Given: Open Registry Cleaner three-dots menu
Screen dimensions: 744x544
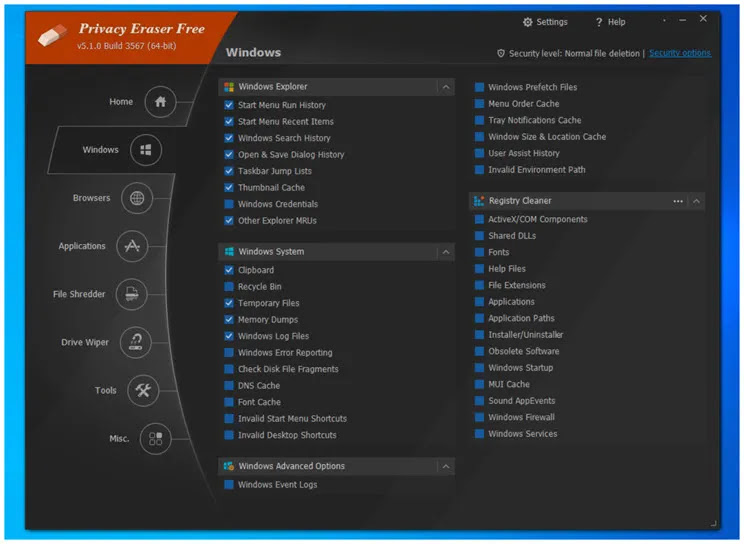Looking at the screenshot, I should click(x=678, y=201).
